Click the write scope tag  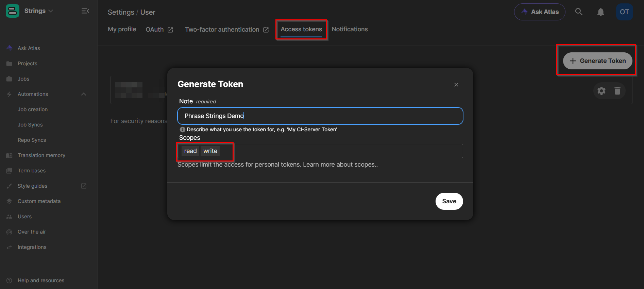(x=210, y=151)
